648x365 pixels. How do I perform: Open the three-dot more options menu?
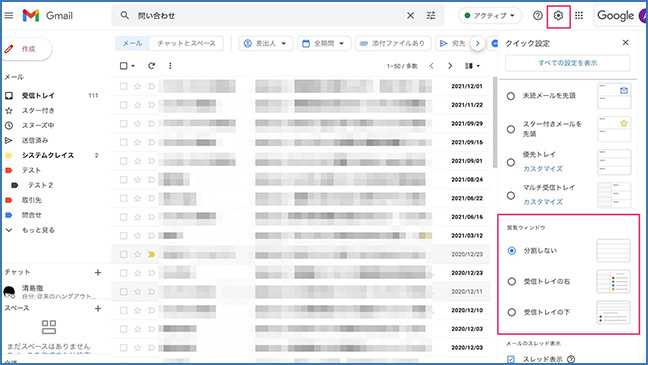point(170,66)
